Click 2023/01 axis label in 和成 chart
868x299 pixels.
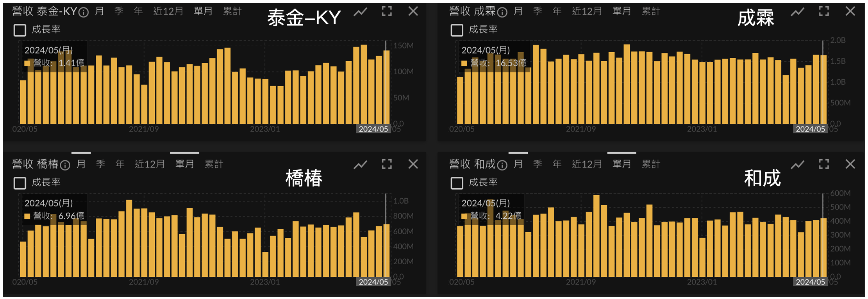click(x=702, y=282)
